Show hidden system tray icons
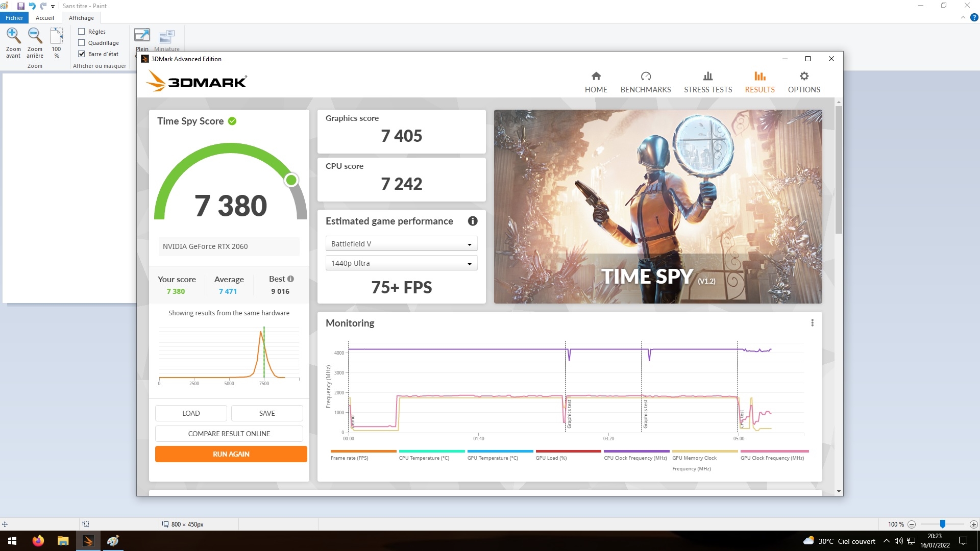Image resolution: width=980 pixels, height=551 pixels. click(x=887, y=541)
